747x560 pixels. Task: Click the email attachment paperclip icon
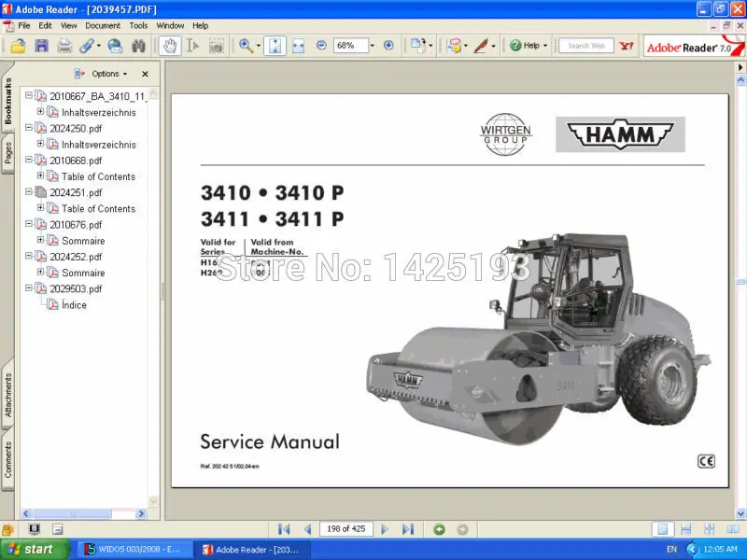click(87, 46)
